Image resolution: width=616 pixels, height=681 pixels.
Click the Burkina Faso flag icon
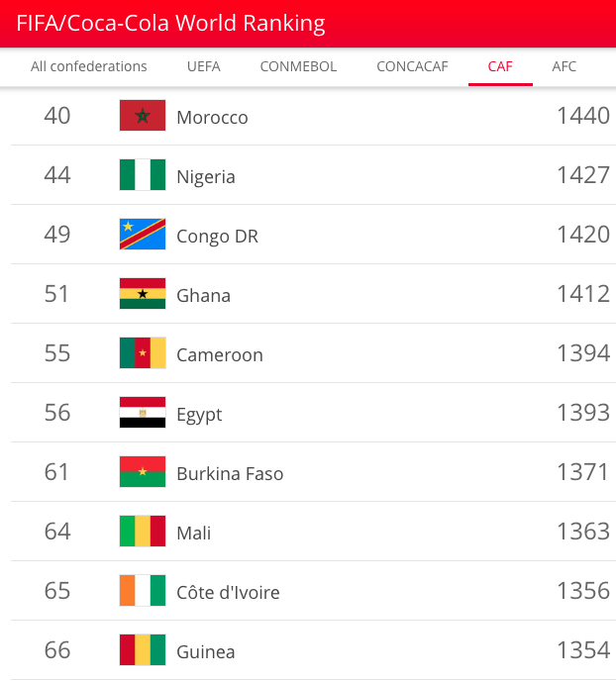(143, 472)
